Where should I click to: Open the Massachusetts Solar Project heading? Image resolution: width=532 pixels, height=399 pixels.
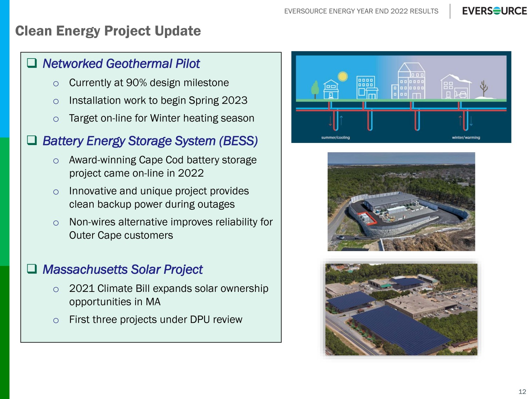click(122, 270)
